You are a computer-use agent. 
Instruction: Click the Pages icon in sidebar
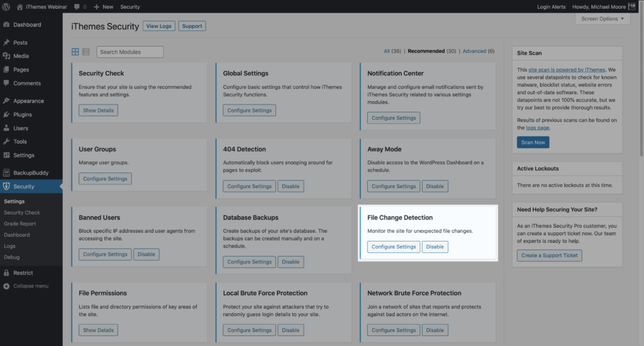pyautogui.click(x=6, y=69)
